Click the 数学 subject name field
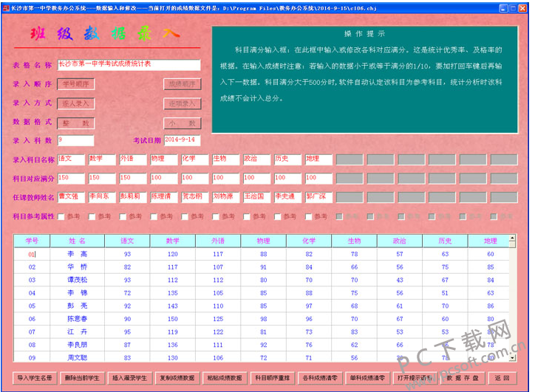 click(x=102, y=159)
